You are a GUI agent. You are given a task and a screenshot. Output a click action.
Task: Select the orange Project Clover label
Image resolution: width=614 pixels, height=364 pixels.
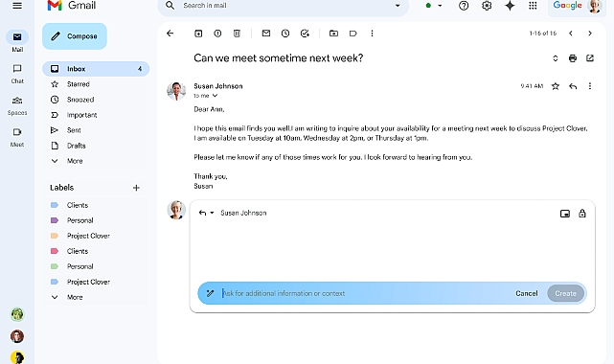(88, 236)
